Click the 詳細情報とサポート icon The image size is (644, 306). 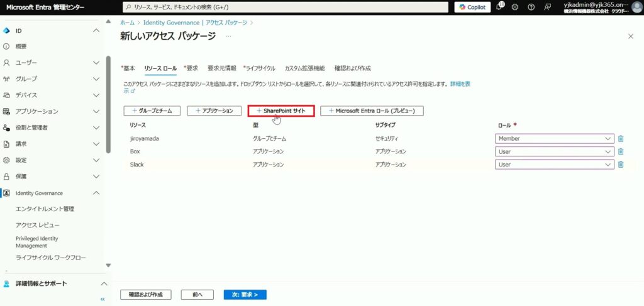click(6, 284)
